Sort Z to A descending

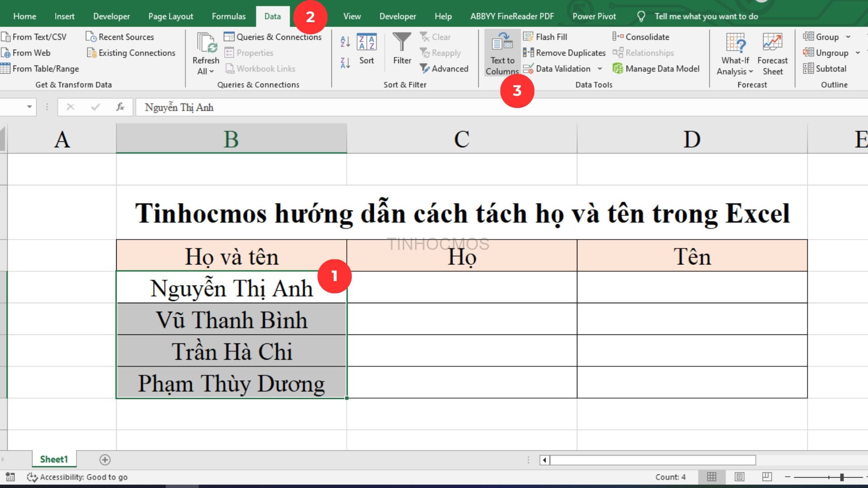(345, 63)
